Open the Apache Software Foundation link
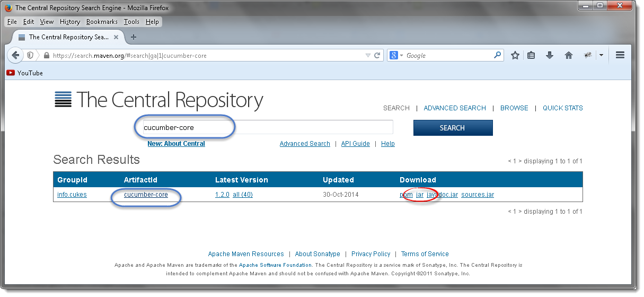This screenshot has height=297, width=644. (276, 265)
